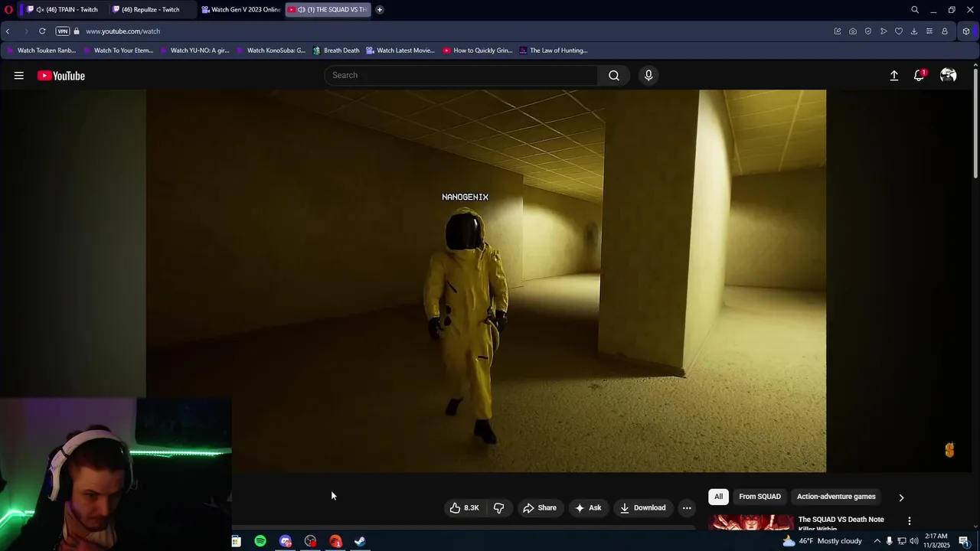Open The Law of Hunting... bookmark
980x551 pixels.
[554, 51]
